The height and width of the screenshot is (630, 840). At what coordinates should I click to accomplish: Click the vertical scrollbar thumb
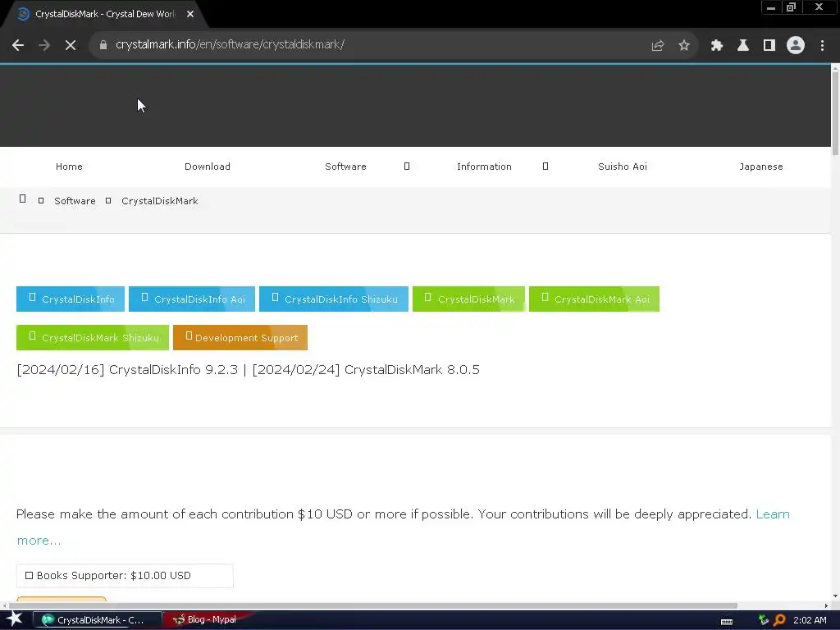[835, 112]
